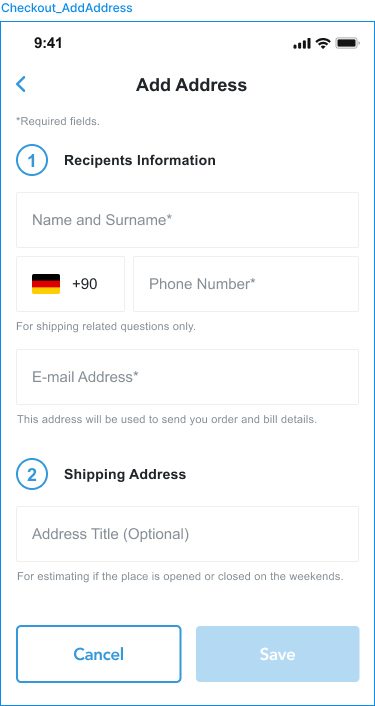The height and width of the screenshot is (706, 375).
Task: Tap the step 1 circle icon
Action: [32, 160]
